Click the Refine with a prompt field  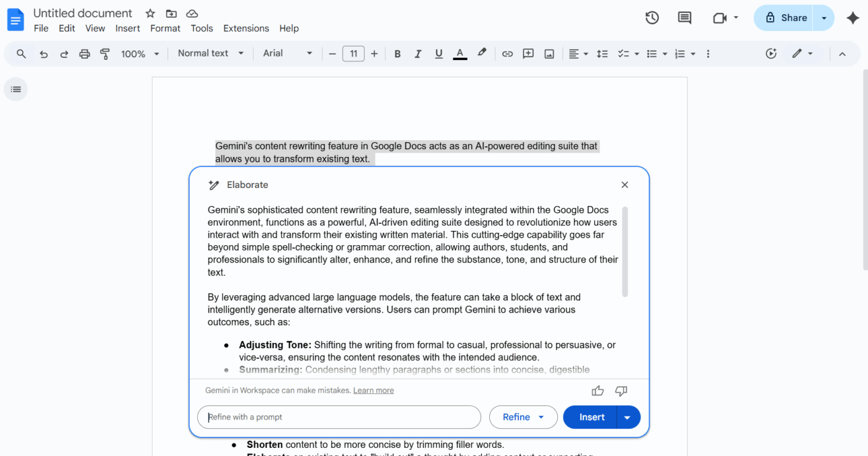pyautogui.click(x=339, y=417)
